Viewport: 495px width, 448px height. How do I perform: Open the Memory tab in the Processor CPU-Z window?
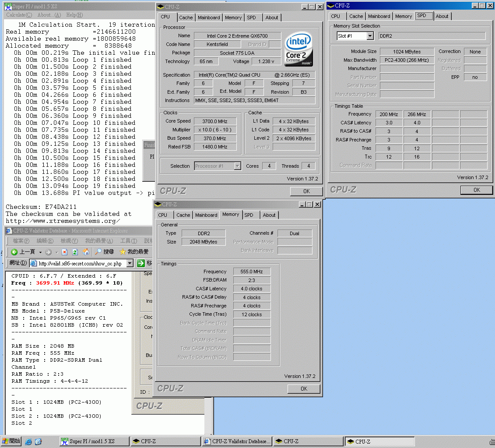coord(233,18)
